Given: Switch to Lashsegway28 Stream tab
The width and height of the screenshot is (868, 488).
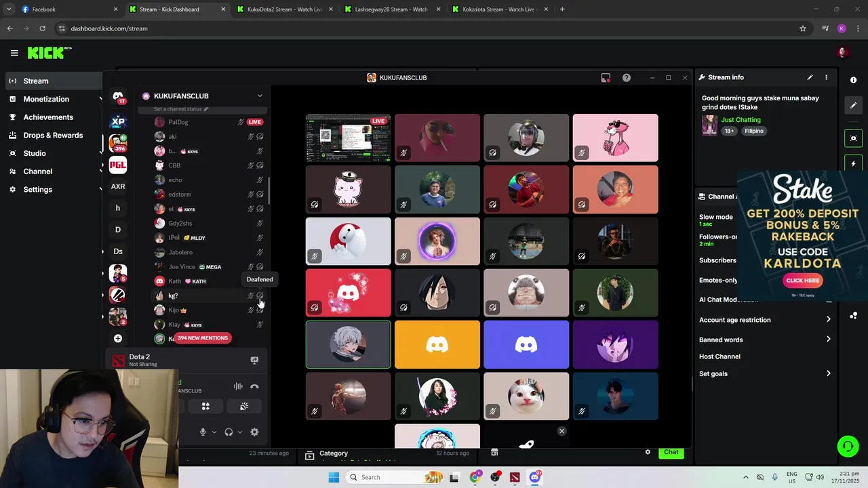Looking at the screenshot, I should [x=392, y=9].
